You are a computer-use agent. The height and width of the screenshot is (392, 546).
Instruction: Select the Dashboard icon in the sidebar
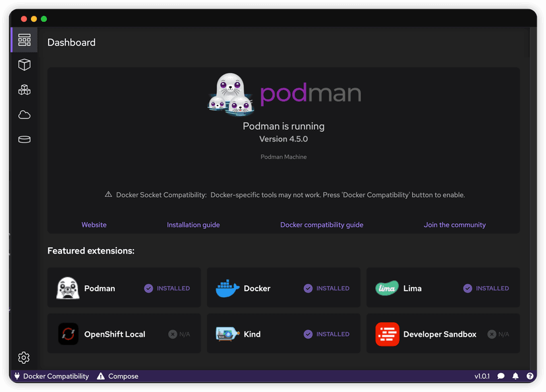coord(24,40)
